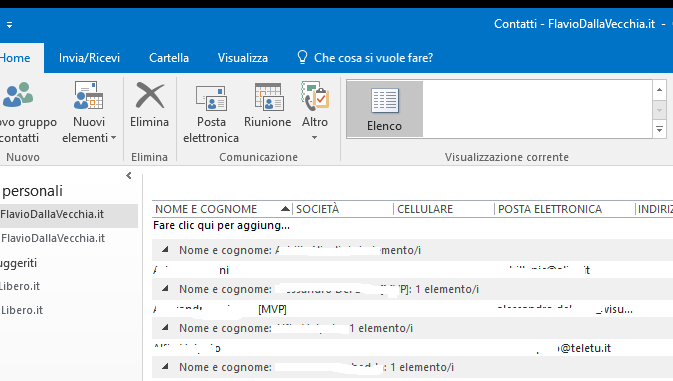Select the contact row with [MVP]
Screen dimensions: 673x381
click(x=412, y=309)
